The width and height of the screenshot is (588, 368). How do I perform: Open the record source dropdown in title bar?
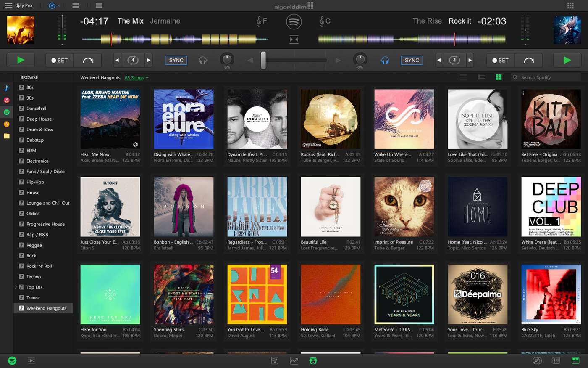click(x=55, y=5)
